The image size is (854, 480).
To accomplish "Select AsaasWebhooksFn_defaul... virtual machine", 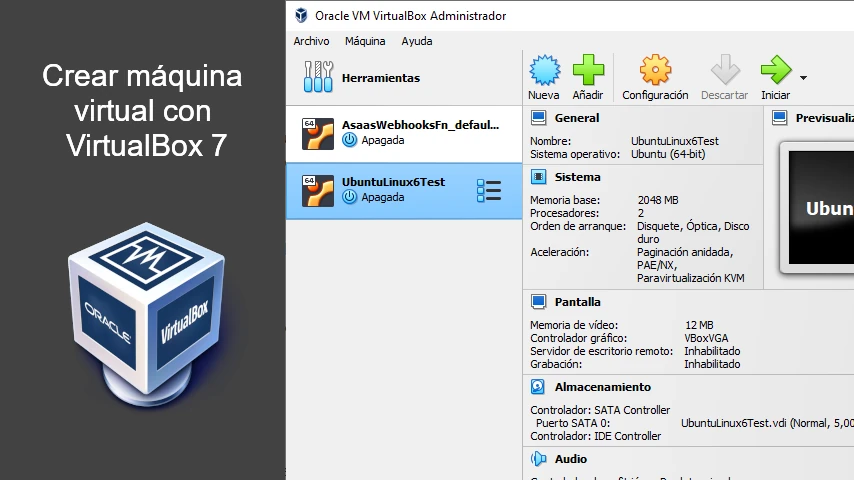I will [x=404, y=133].
